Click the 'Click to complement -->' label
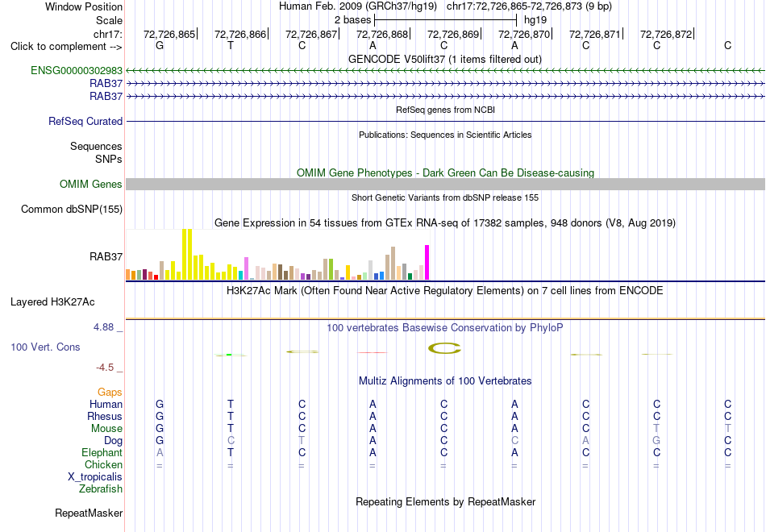 coord(66,47)
